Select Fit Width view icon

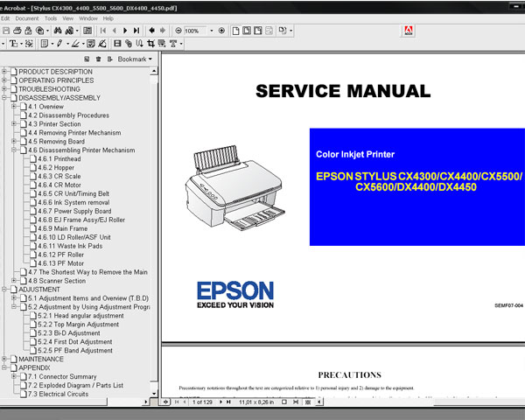(258, 31)
